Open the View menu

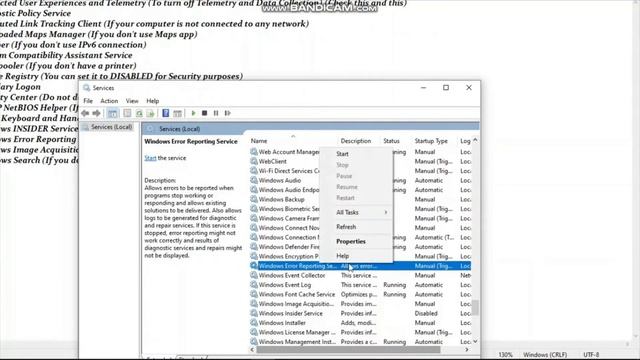point(132,101)
